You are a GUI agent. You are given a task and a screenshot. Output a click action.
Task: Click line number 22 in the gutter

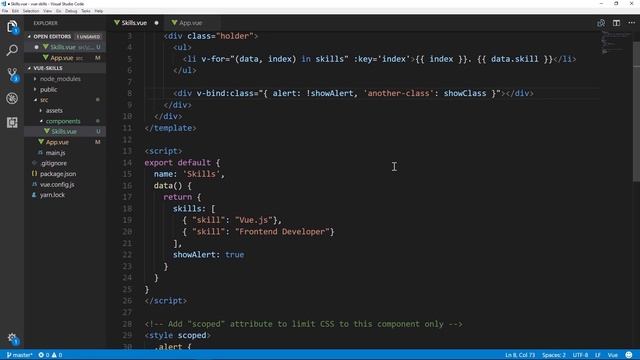pyautogui.click(x=127, y=255)
